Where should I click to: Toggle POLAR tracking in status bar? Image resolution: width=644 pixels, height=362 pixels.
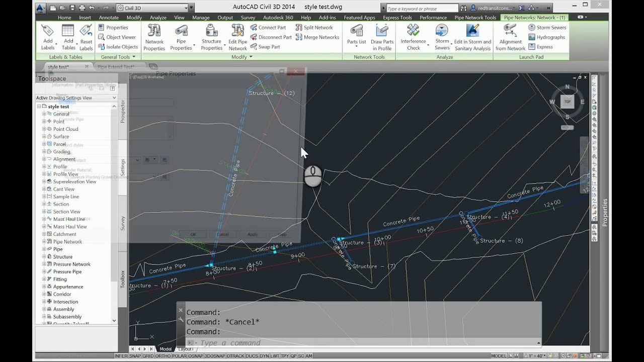click(x=180, y=356)
